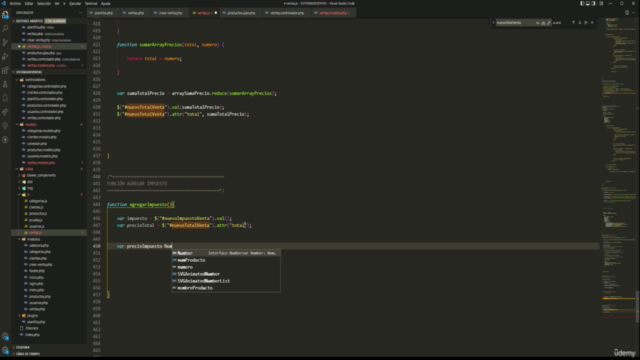640x360 pixels.
Task: Select the Number autocomplete suggestion
Action: click(226, 253)
